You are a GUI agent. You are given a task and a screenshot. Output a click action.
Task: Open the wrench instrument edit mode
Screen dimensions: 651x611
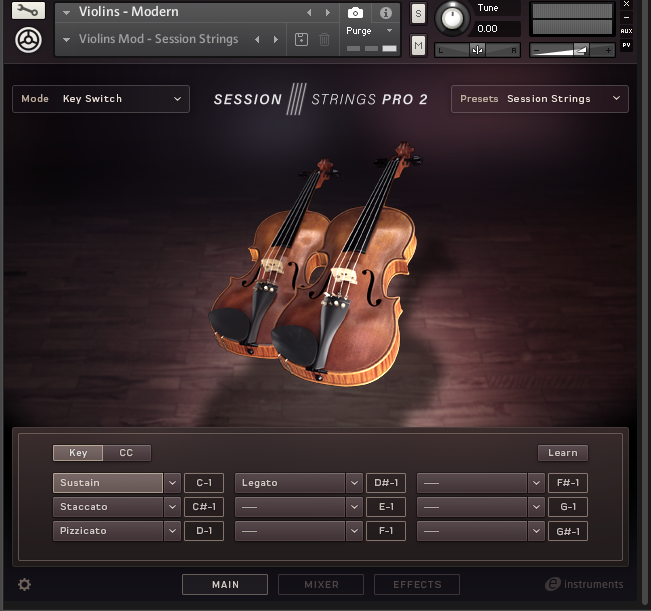pos(28,10)
